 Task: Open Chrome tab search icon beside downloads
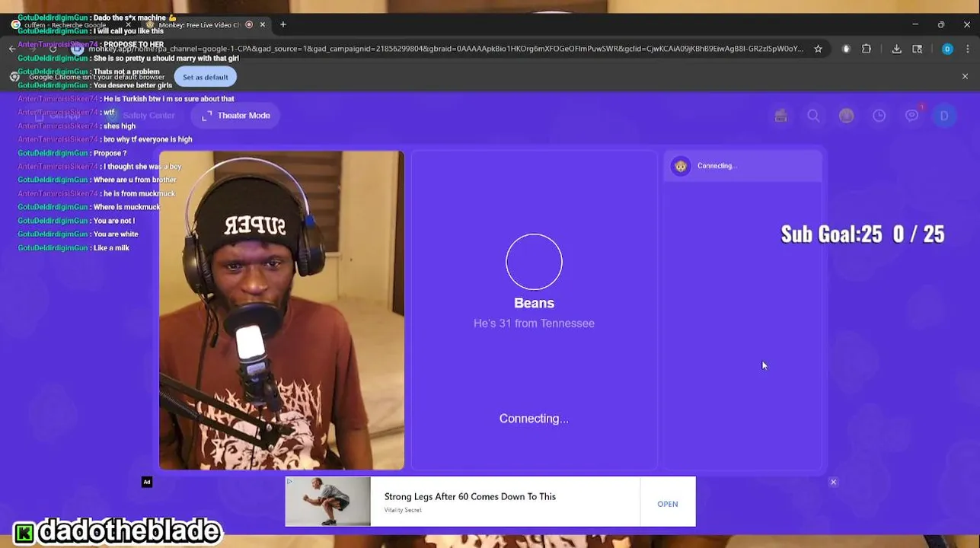(918, 49)
